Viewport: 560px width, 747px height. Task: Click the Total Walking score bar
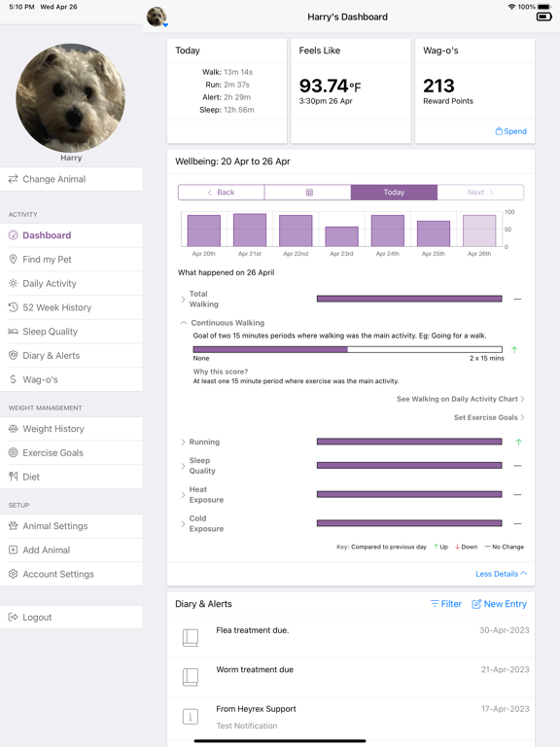409,299
